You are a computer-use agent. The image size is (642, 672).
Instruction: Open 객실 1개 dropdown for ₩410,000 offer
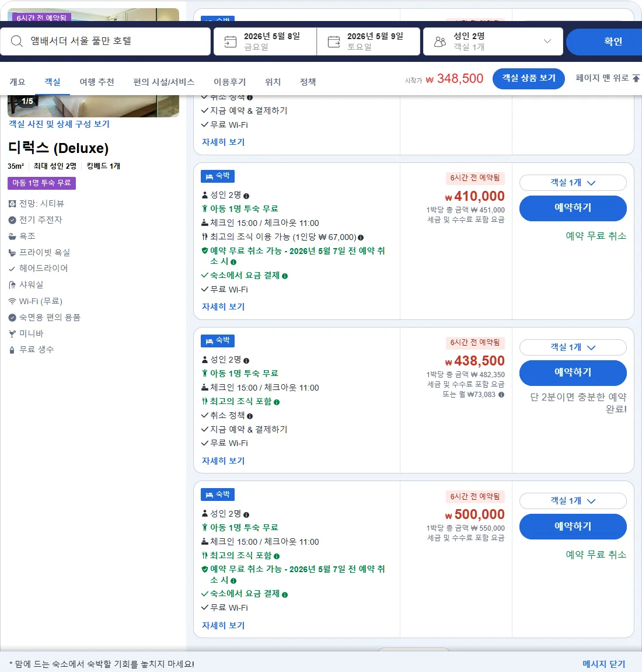[x=573, y=183]
